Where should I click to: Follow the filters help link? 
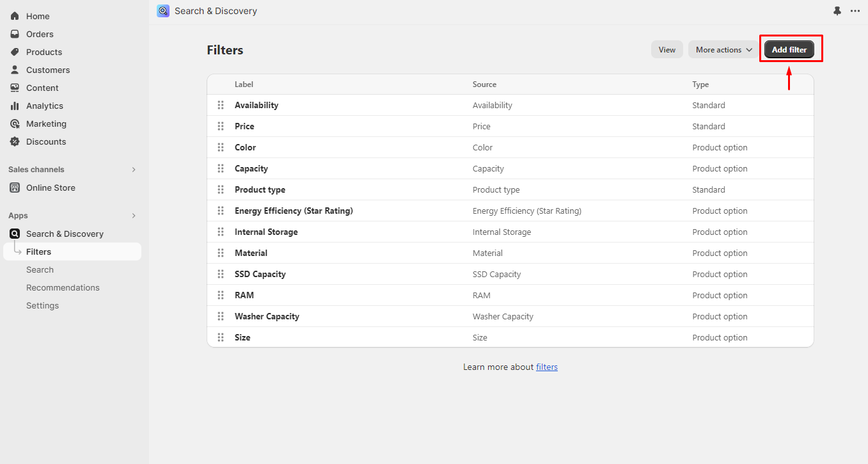(546, 367)
